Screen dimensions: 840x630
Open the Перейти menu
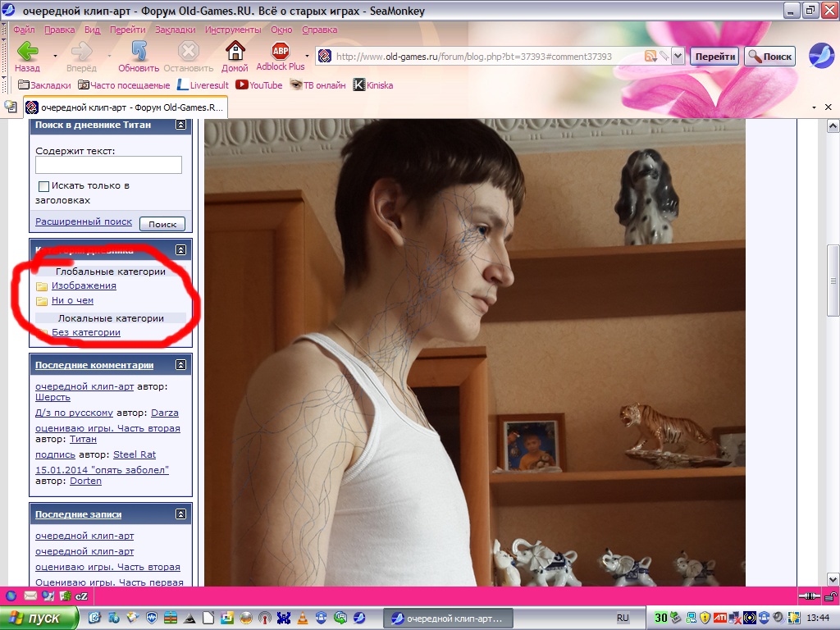[x=127, y=30]
